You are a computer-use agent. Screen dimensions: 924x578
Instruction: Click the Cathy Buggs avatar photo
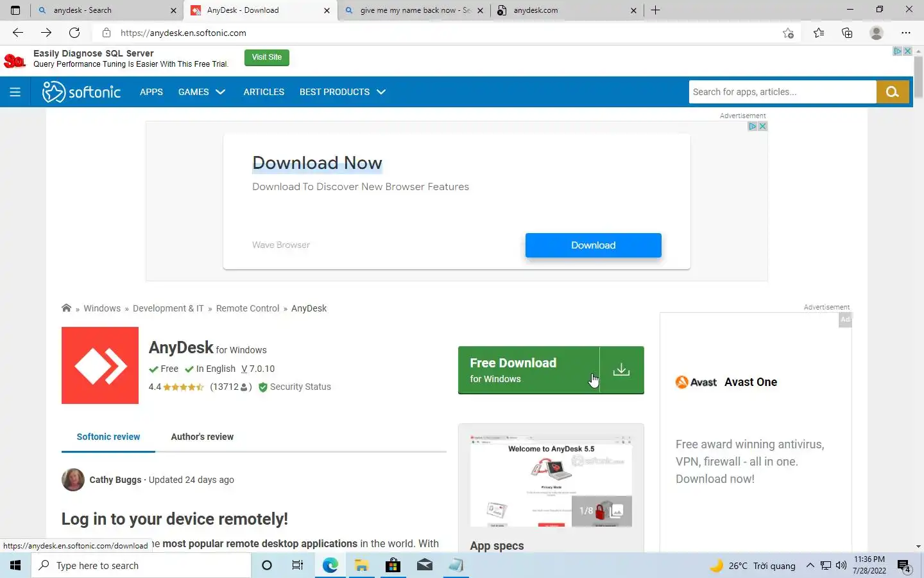tap(73, 480)
